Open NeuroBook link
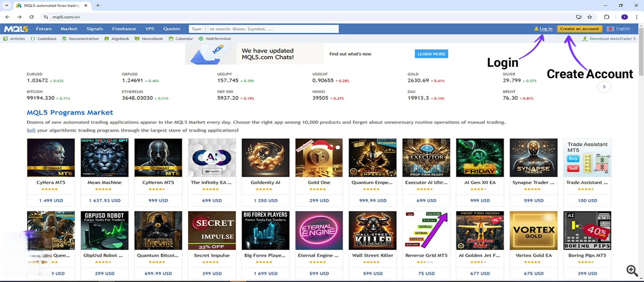The width and height of the screenshot is (644, 282). click(x=149, y=39)
